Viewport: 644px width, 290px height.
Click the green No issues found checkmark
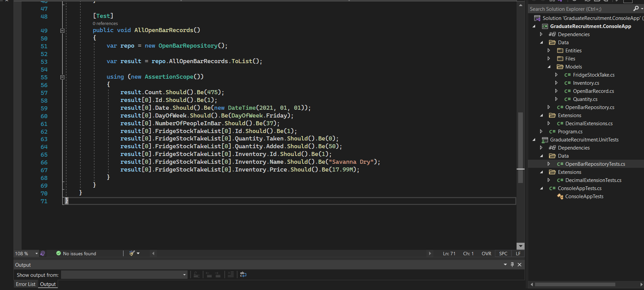(x=59, y=253)
